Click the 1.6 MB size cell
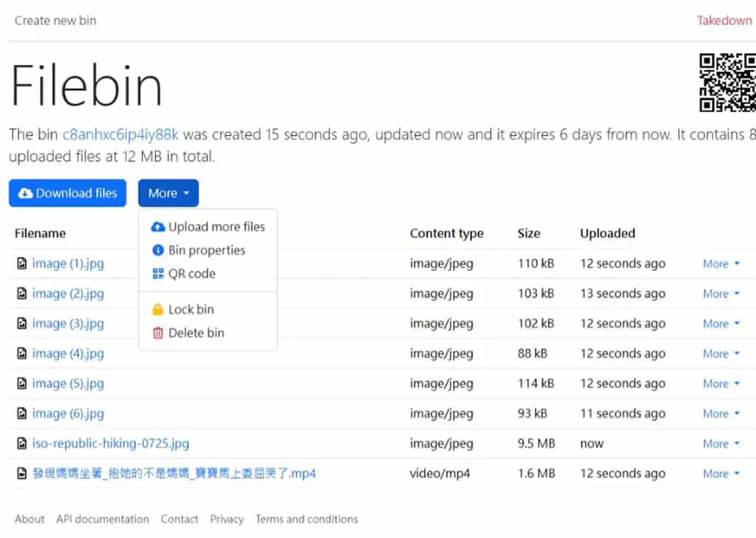Viewport: 756px width, 538px height. (x=536, y=473)
